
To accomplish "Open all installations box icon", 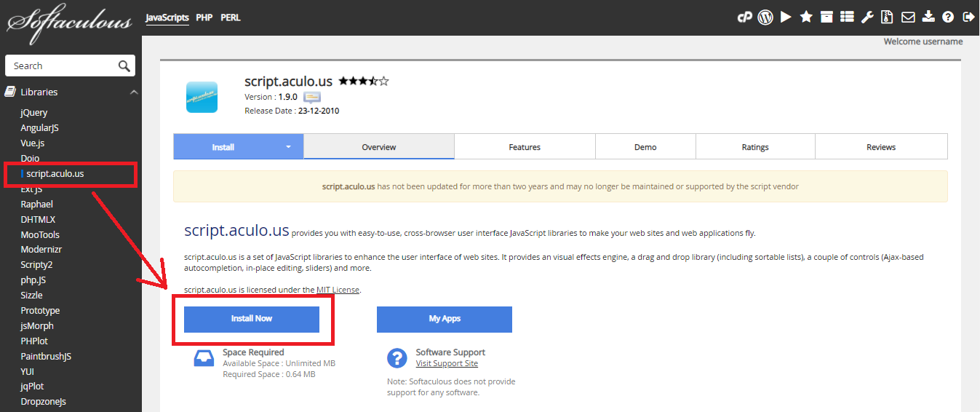I will (826, 17).
